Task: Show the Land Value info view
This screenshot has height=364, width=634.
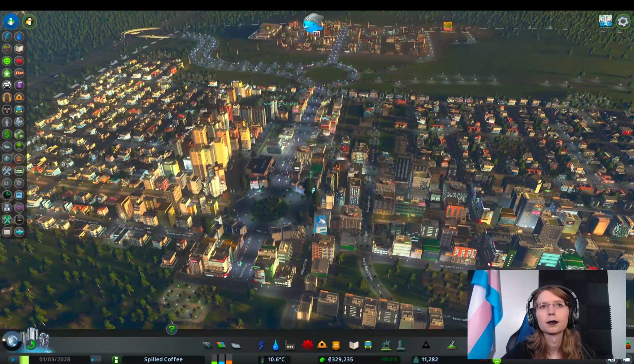Action: 7,134
